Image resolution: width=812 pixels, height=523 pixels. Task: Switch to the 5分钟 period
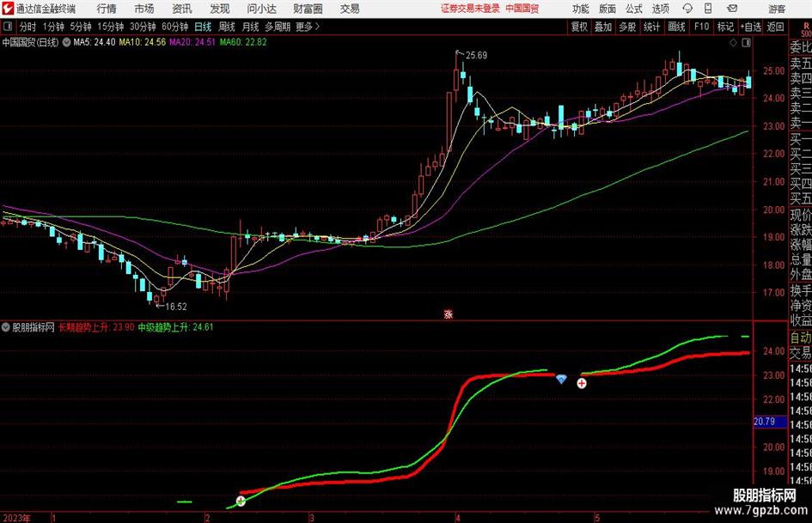[x=81, y=27]
